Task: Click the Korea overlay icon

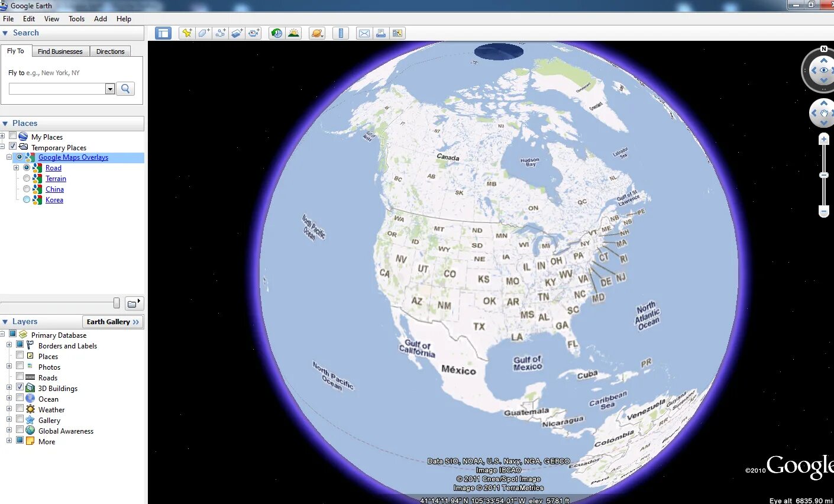Action: tap(37, 200)
